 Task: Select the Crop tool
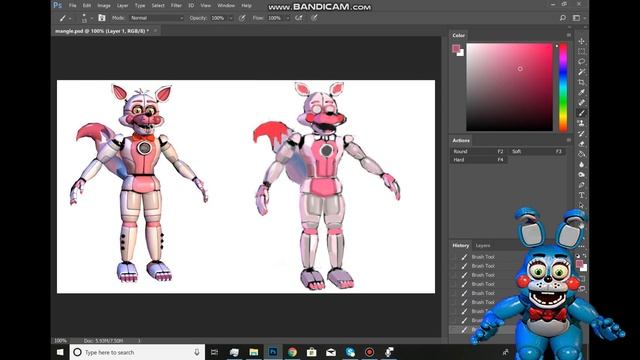pos(581,82)
